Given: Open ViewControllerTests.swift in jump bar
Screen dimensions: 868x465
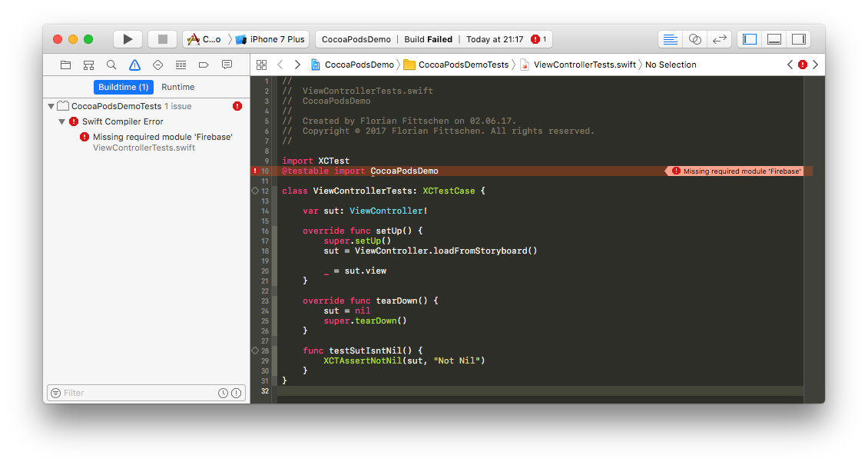Looking at the screenshot, I should coord(578,65).
